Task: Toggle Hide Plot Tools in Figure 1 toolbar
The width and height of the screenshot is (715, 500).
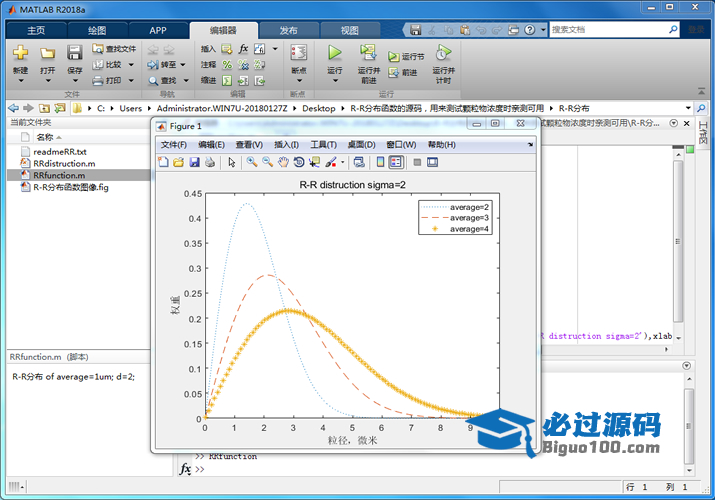Action: click(417, 162)
